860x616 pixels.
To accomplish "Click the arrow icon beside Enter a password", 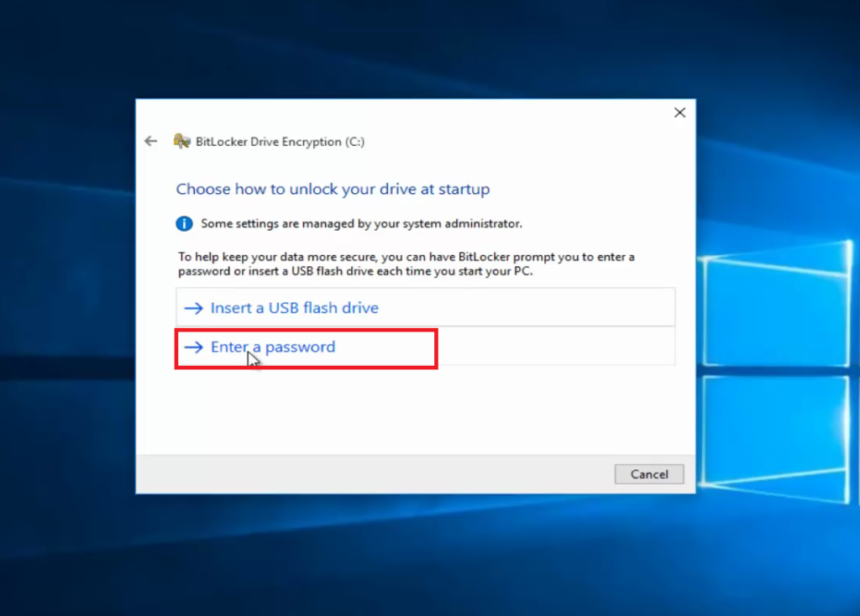I will pyautogui.click(x=193, y=347).
